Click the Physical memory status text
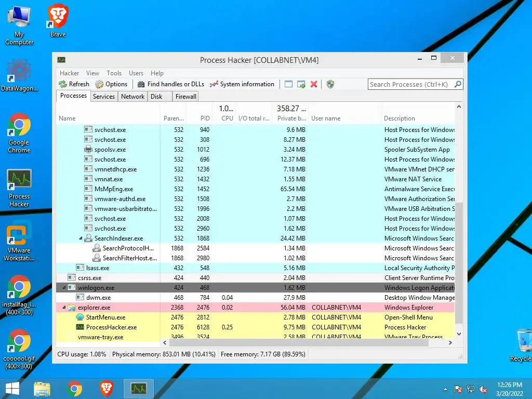The image size is (532, 399). (164, 354)
